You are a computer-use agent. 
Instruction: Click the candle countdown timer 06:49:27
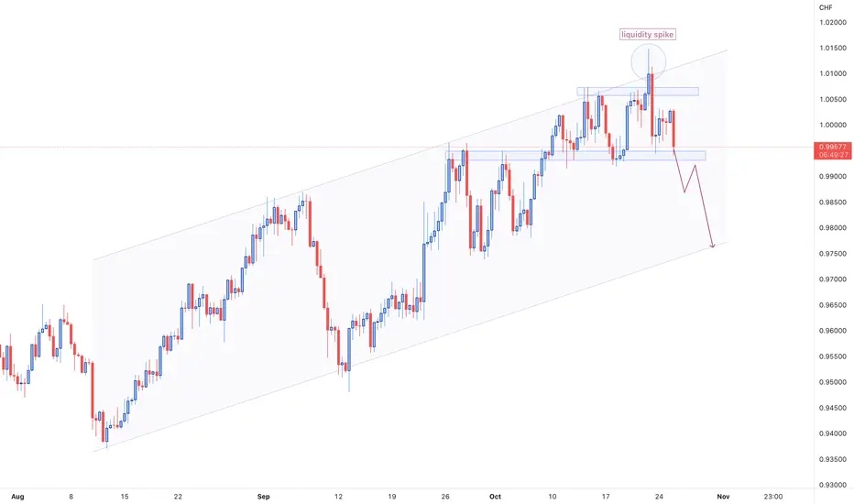833,155
